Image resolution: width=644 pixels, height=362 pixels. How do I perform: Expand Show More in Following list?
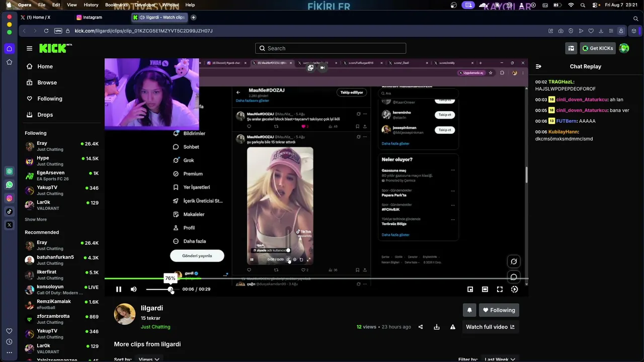(36, 220)
